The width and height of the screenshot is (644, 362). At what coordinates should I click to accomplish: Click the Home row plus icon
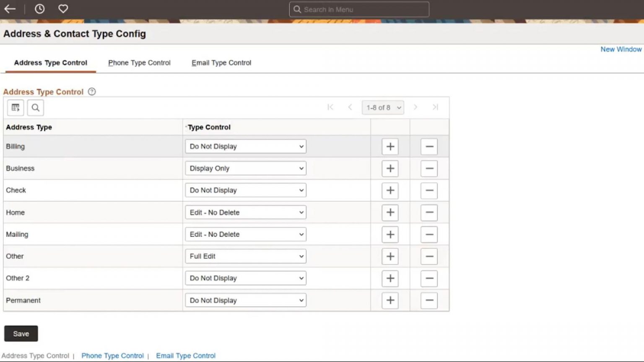390,212
